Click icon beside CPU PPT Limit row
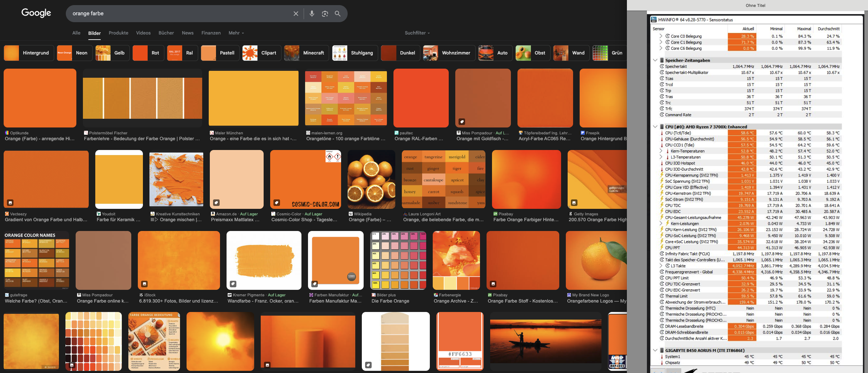This screenshot has width=868, height=373. coord(662,278)
